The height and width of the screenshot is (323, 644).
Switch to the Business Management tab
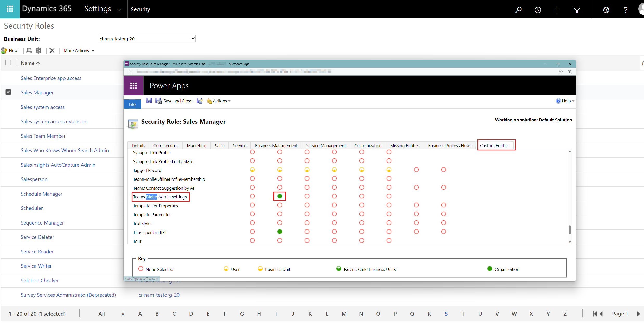[x=276, y=146]
